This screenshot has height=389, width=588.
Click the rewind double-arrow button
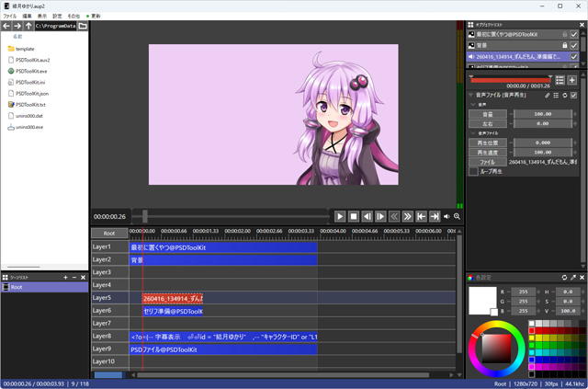[394, 216]
